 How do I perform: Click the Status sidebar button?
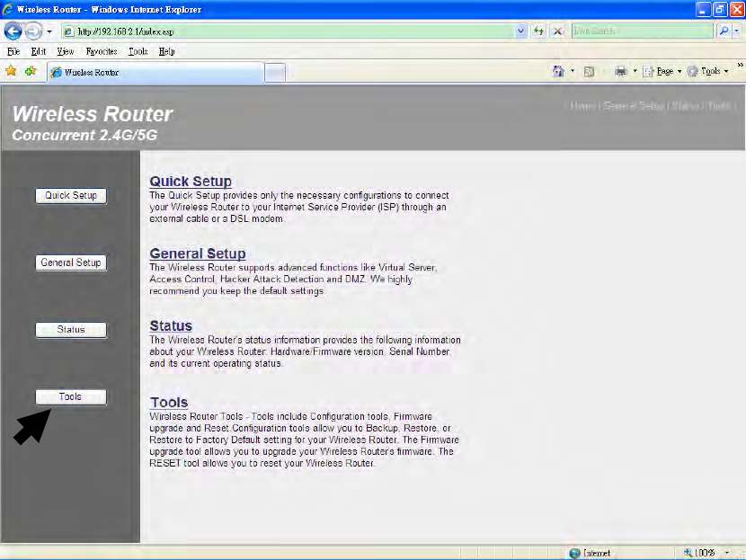71,330
